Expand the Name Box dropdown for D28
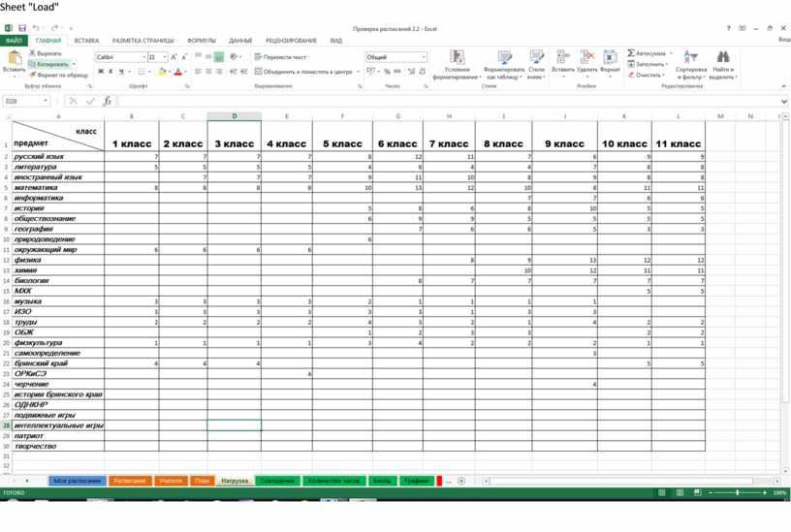Viewport: 791px width, 532px height. (x=46, y=101)
